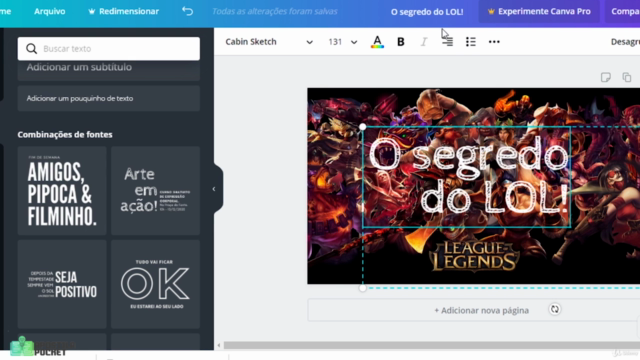640x360 pixels.
Task: Click the add notes icon above canvas
Action: click(x=606, y=77)
